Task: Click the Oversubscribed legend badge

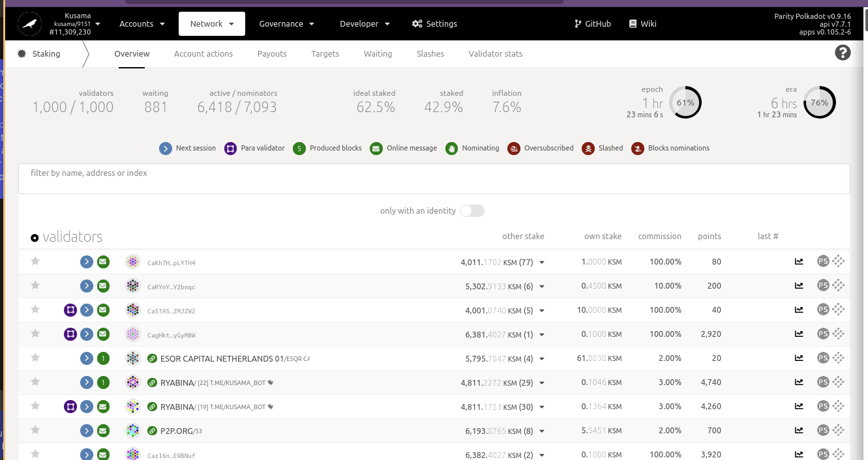Action: [x=514, y=148]
